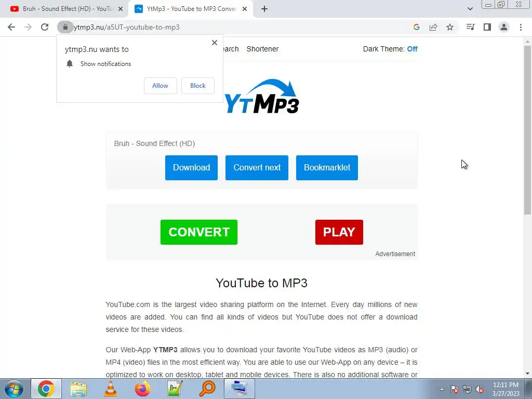Click the vertical scrollbar thumb
532x399 pixels.
tap(527, 129)
